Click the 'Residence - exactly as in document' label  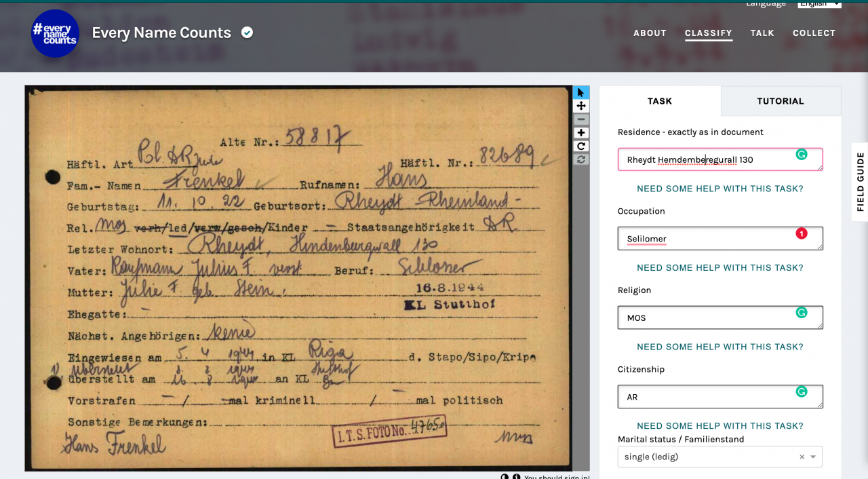tap(690, 132)
